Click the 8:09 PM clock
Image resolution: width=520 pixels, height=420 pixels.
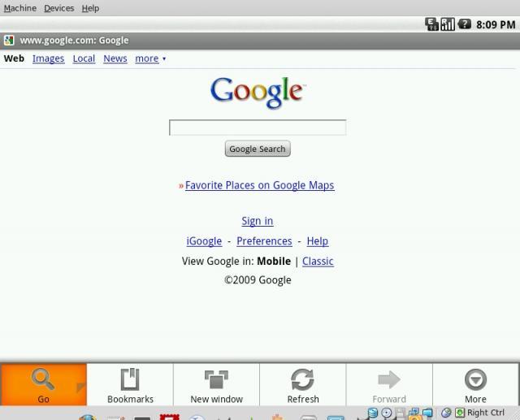pos(496,24)
